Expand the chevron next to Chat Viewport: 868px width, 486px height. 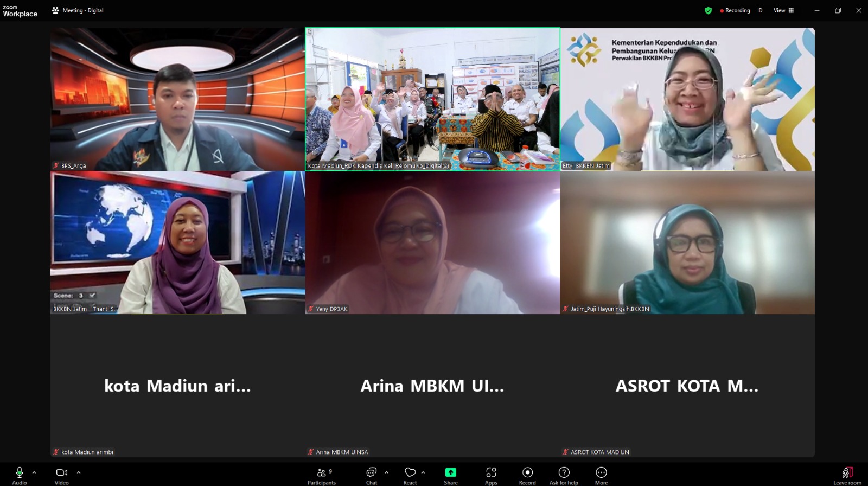[386, 472]
